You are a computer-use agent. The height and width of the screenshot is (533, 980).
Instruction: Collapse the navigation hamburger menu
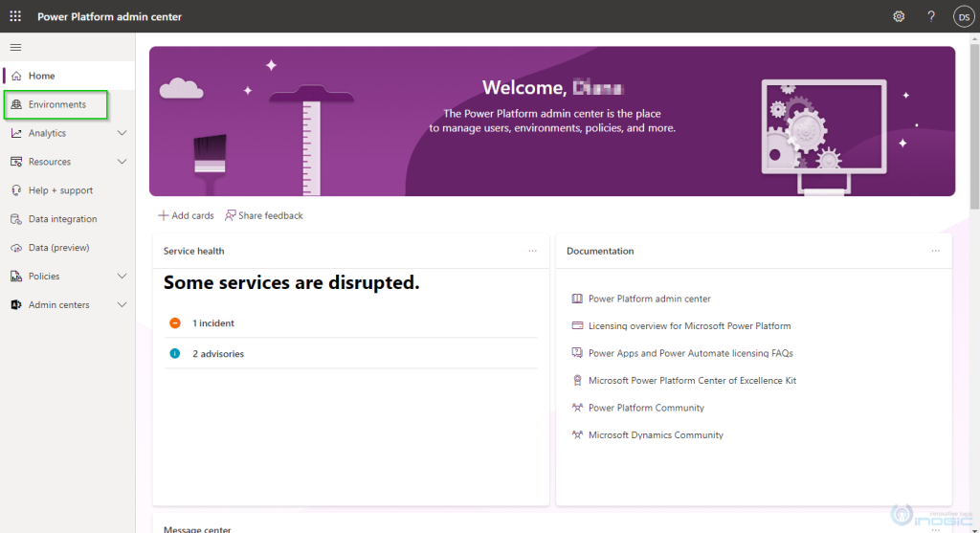[15, 47]
